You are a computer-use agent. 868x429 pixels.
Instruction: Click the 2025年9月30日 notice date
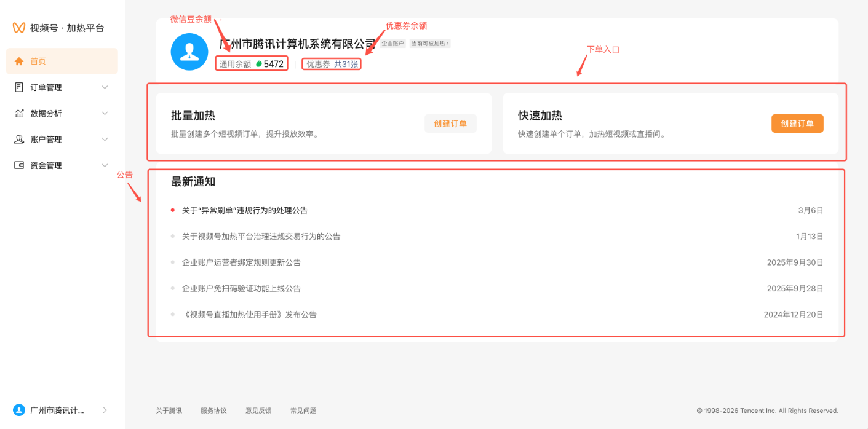795,262
